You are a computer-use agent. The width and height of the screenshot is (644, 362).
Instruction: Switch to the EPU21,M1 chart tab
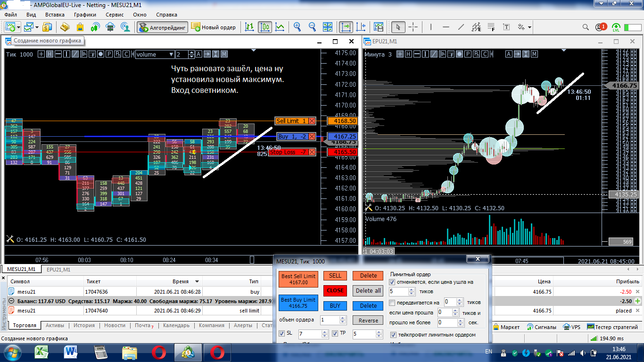58,270
